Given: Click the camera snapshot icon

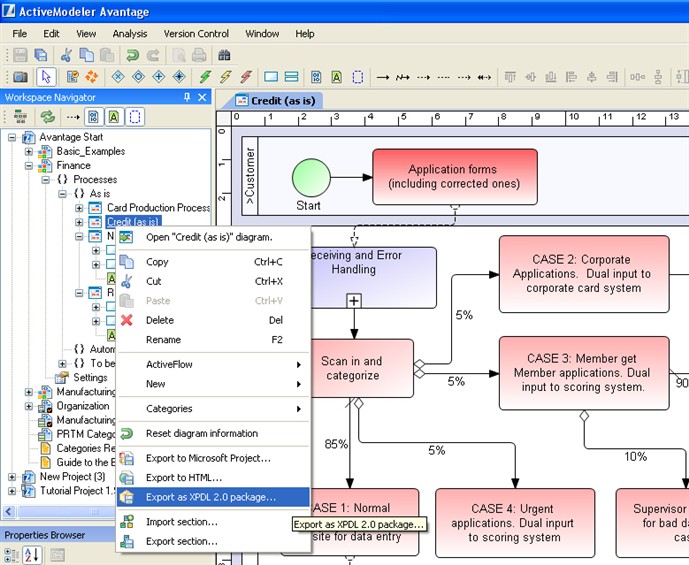Looking at the screenshot, I should click(20, 77).
